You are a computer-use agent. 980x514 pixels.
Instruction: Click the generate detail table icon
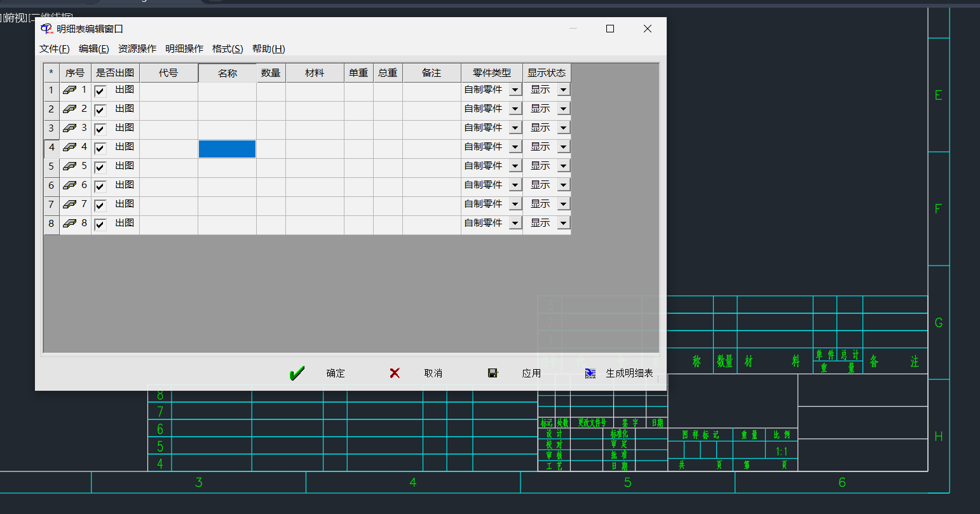pyautogui.click(x=590, y=374)
